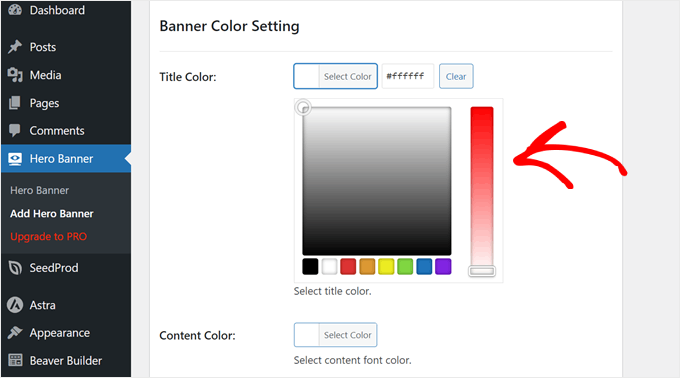Click the saturation slider handle
Image resolution: width=680 pixels, height=378 pixels.
click(x=482, y=271)
